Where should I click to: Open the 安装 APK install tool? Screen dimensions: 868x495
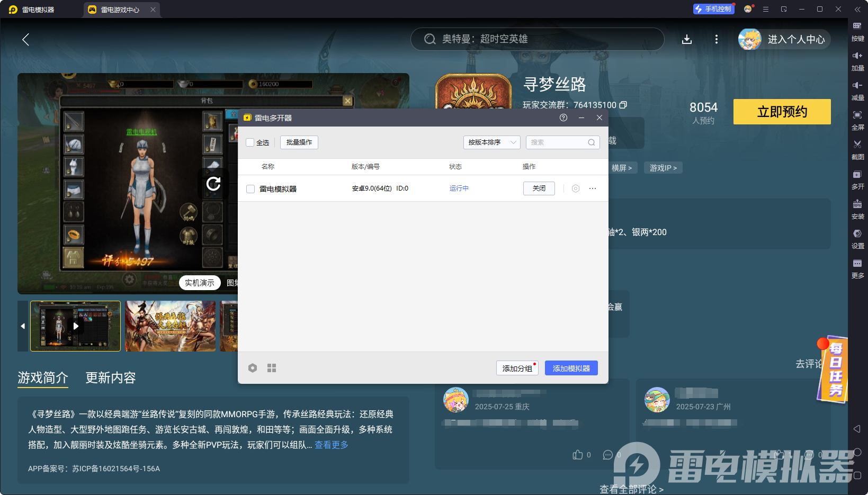click(x=857, y=208)
